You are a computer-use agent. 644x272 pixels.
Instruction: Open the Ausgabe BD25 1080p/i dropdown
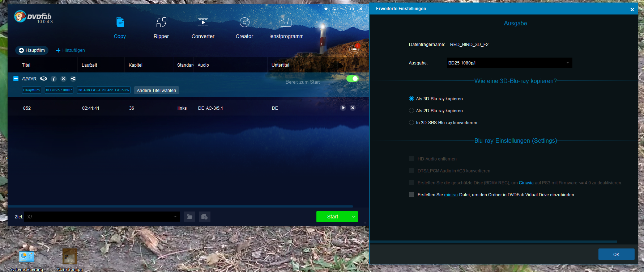pyautogui.click(x=509, y=63)
